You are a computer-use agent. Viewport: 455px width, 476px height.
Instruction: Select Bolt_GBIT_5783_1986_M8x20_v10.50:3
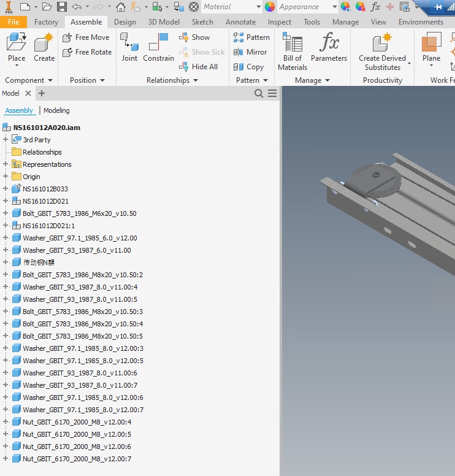[x=83, y=312]
